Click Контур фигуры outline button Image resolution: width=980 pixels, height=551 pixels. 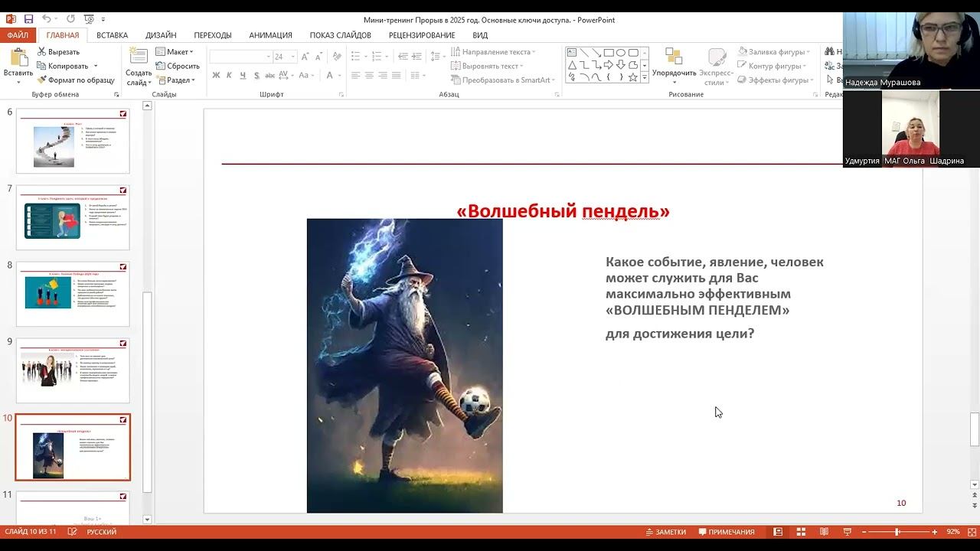point(772,66)
